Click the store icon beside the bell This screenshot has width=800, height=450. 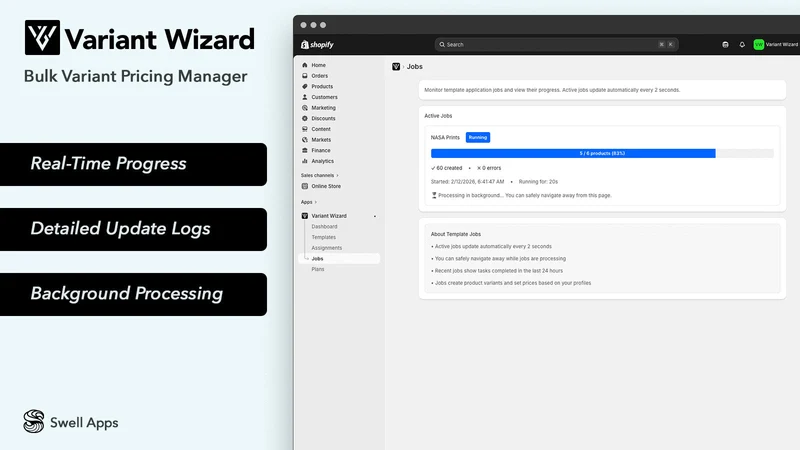click(x=725, y=45)
